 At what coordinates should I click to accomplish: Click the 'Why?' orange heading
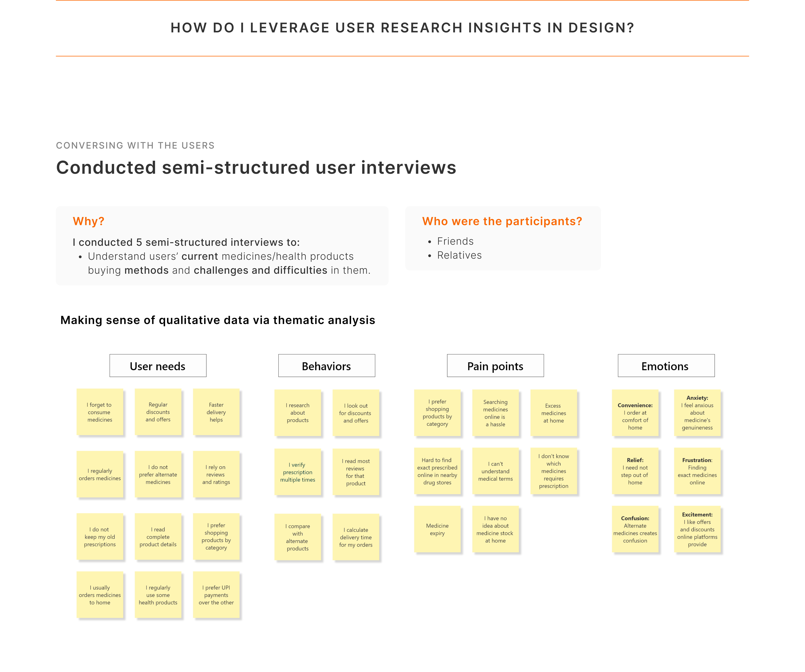(89, 221)
